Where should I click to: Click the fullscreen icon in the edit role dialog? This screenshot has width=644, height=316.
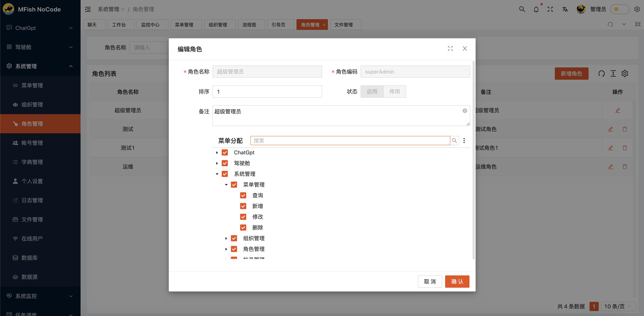tap(450, 48)
